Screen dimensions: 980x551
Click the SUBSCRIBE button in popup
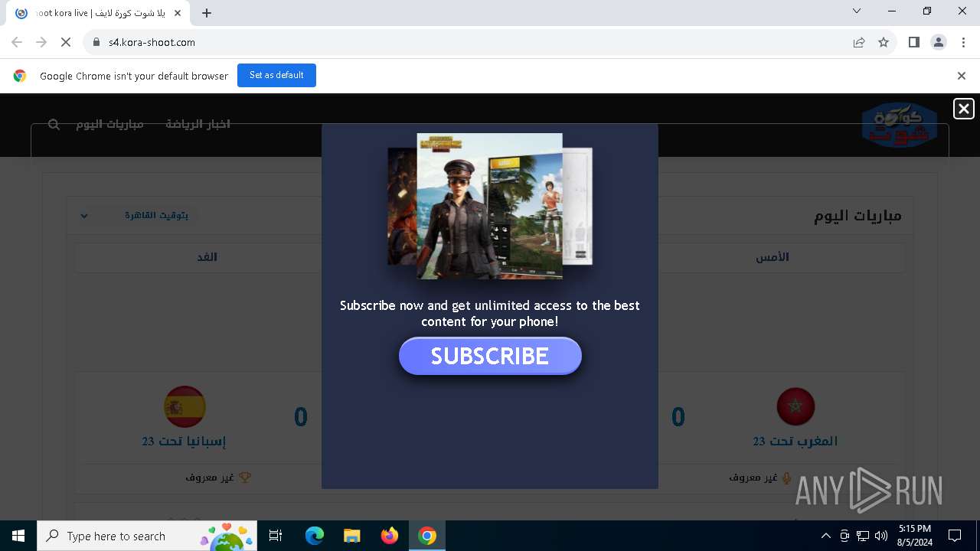pyautogui.click(x=490, y=356)
